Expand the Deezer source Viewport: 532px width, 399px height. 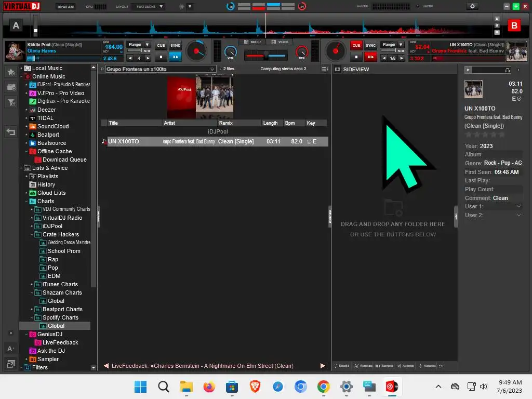(x=26, y=110)
